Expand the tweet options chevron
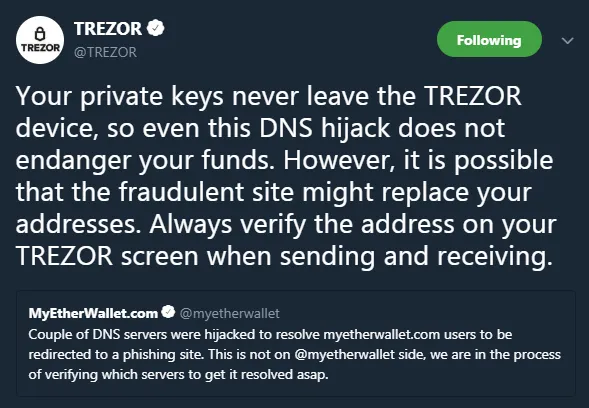 click(x=567, y=40)
